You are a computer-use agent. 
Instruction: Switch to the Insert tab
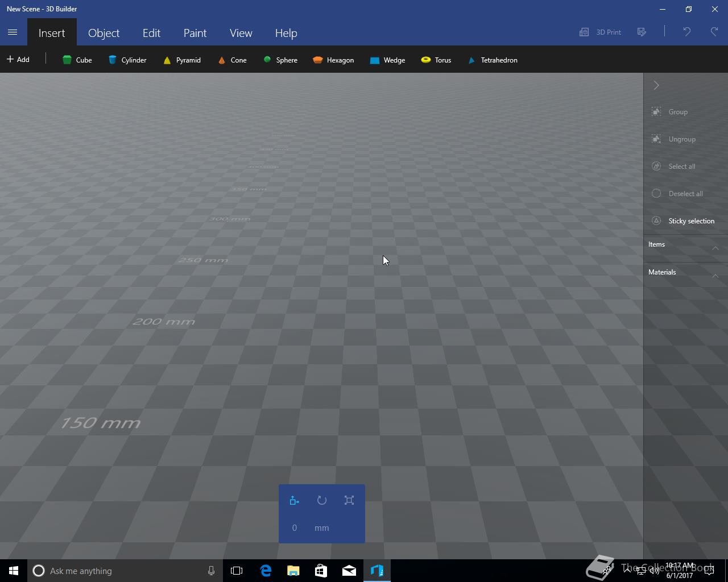[x=52, y=33]
